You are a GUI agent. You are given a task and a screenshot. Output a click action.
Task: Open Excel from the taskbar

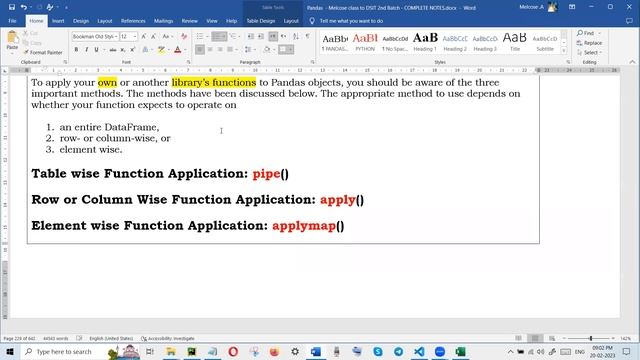[460, 351]
